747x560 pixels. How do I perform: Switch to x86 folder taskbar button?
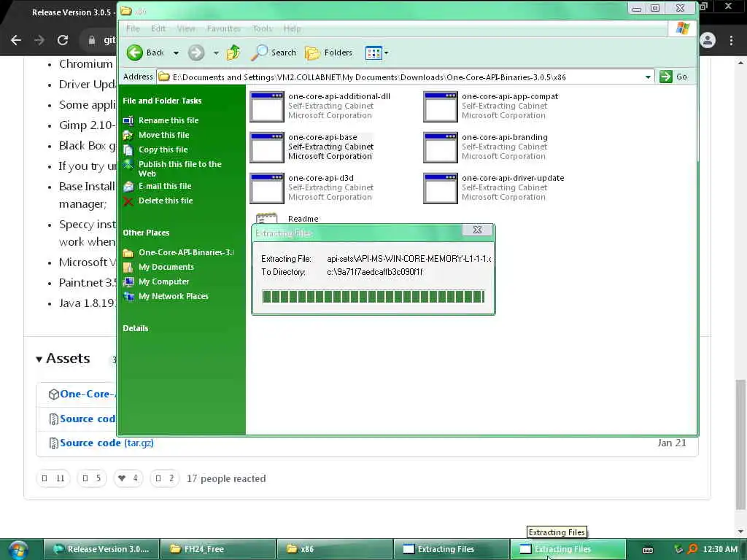[x=335, y=549]
